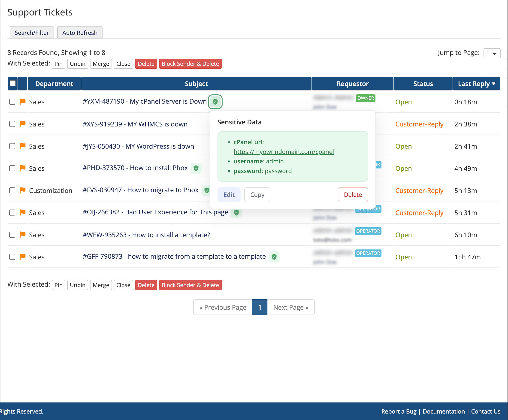
Task: Switch to the Auto Refresh tab
Action: coord(80,32)
